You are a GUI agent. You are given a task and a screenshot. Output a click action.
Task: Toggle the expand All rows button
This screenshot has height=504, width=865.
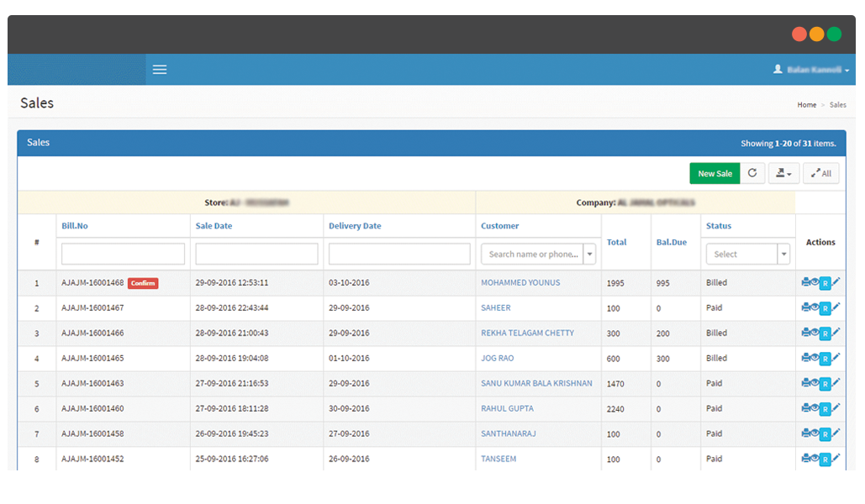coord(821,173)
